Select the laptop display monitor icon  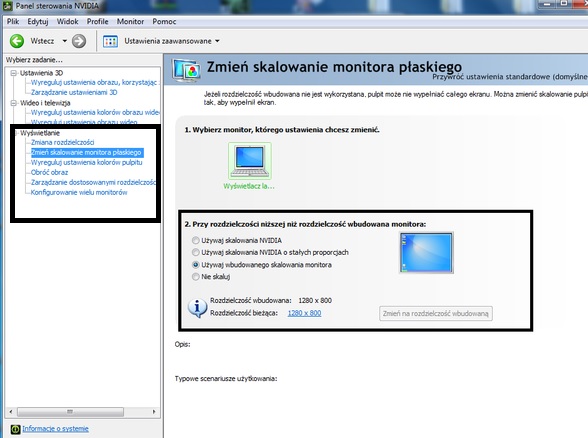pos(250,161)
